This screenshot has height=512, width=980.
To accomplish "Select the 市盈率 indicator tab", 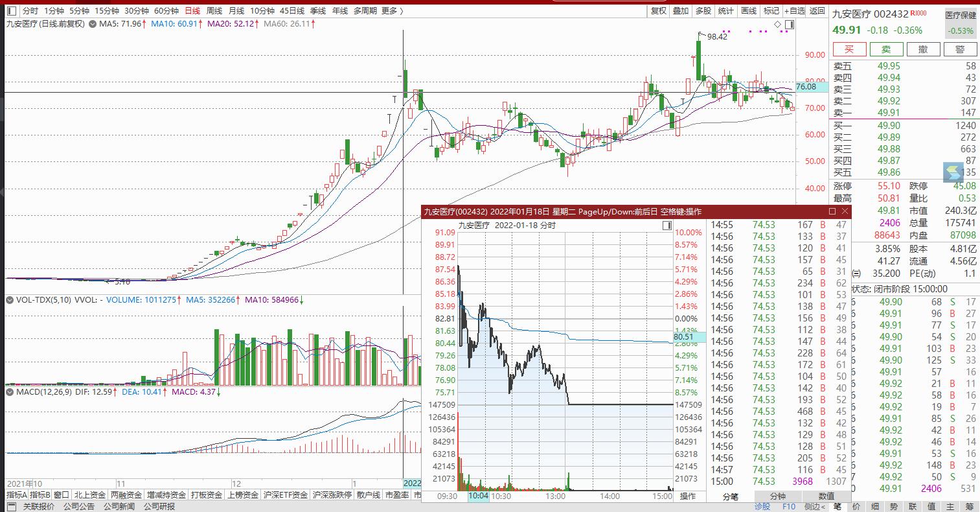I will click(x=397, y=495).
